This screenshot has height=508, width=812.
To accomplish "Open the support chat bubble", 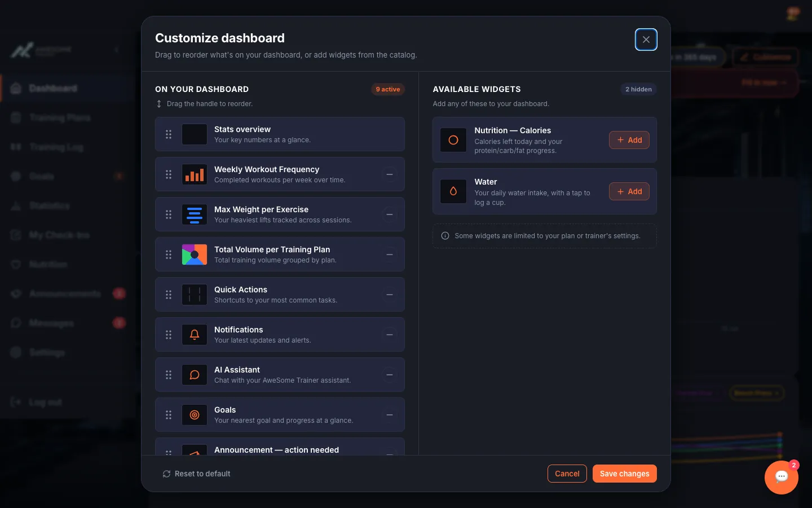I will 782,478.
